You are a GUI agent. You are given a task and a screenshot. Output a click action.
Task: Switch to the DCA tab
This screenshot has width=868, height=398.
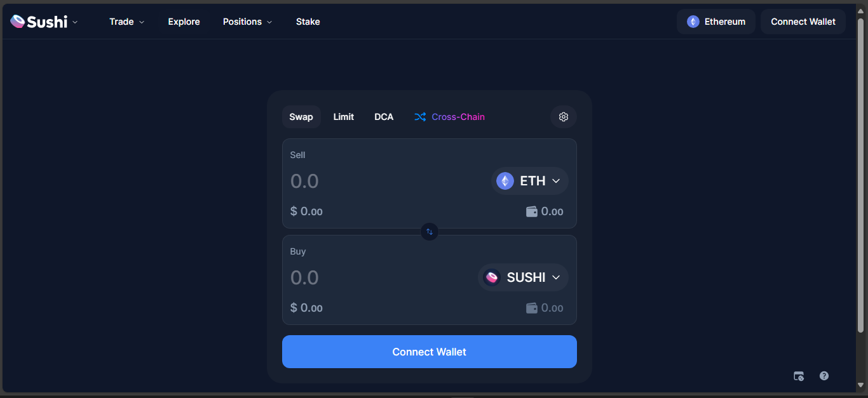(384, 117)
